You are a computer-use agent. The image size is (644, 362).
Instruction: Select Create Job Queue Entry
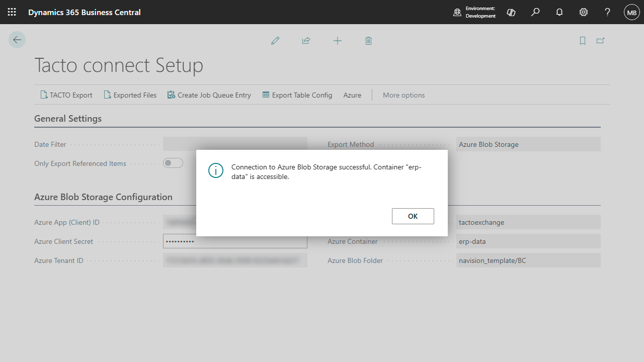[209, 95]
